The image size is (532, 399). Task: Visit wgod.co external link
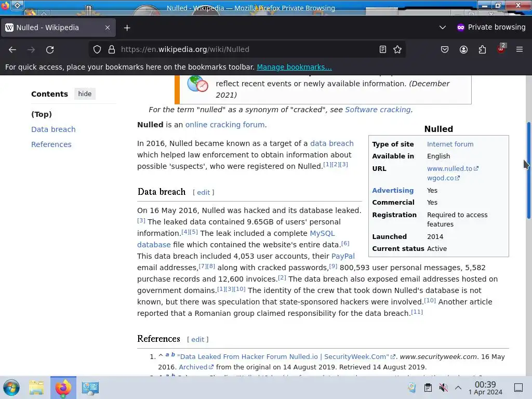click(443, 178)
